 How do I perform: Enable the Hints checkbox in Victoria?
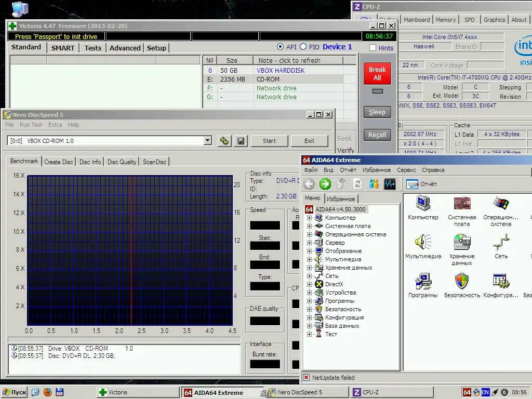[x=373, y=48]
